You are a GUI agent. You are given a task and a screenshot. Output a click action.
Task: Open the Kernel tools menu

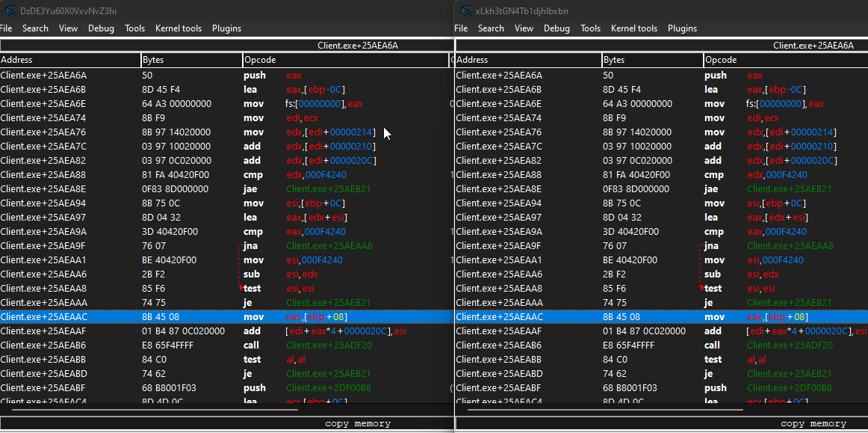[x=179, y=28]
